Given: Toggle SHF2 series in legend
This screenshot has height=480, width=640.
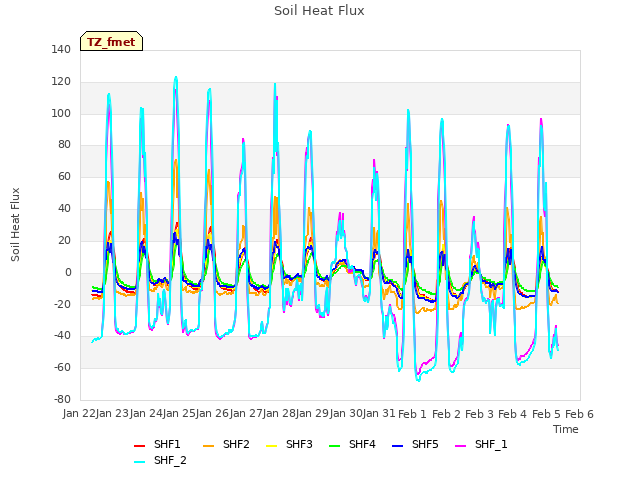Looking at the screenshot, I should coord(226,444).
